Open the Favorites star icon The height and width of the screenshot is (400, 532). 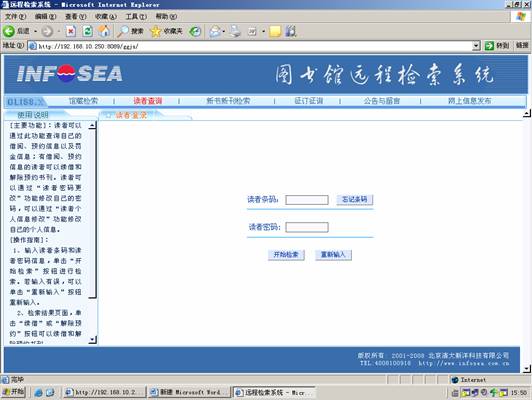[155, 32]
